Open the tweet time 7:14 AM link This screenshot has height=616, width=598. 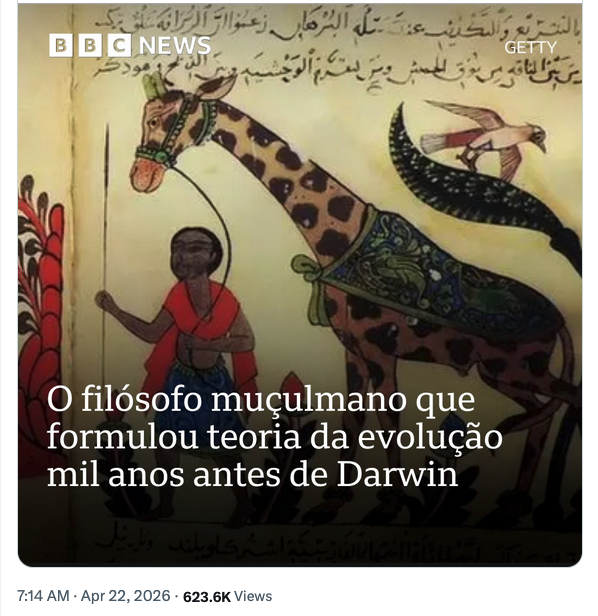coord(43,596)
